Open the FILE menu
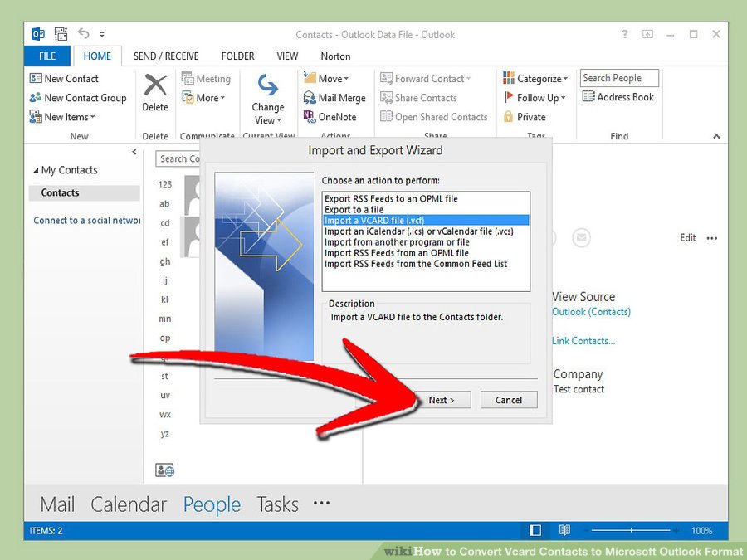Image resolution: width=747 pixels, height=560 pixels. pos(47,56)
